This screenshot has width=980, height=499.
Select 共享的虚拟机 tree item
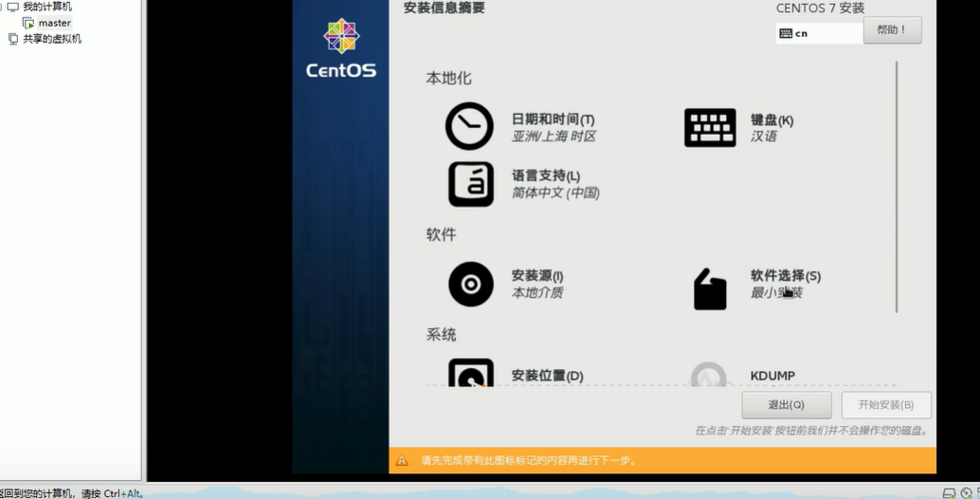[52, 39]
